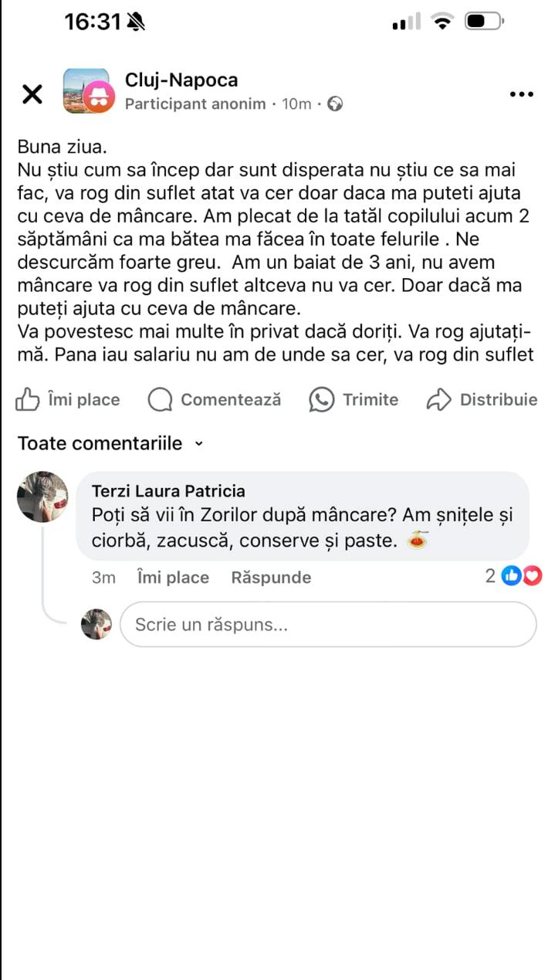Tap the silent-mode bell icon in status bar
The image size is (548, 980).
pos(136,22)
